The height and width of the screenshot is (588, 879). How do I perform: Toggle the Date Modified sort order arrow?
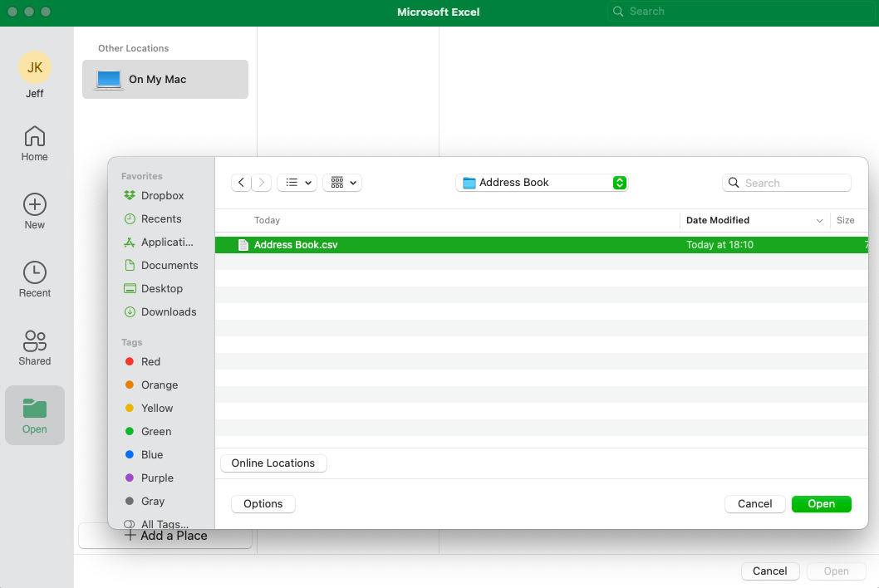tap(819, 221)
